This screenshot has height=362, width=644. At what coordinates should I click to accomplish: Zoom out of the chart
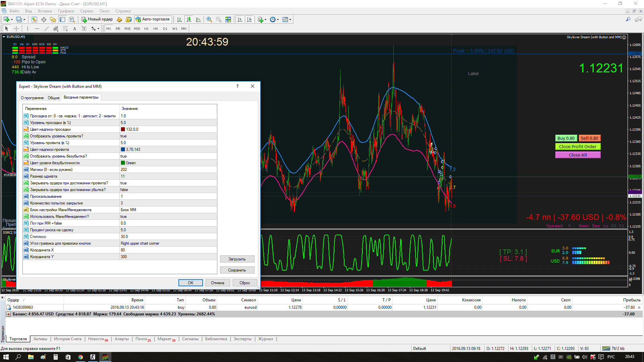219,19
